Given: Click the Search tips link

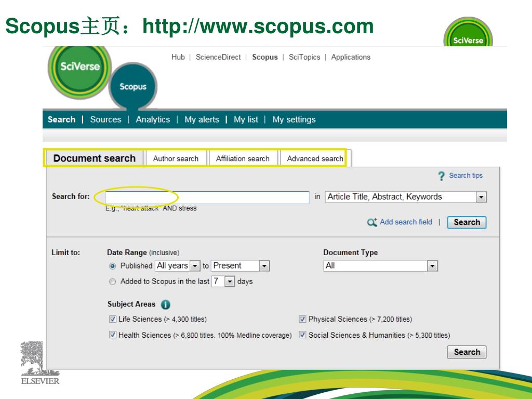Looking at the screenshot, I should 465,176.
